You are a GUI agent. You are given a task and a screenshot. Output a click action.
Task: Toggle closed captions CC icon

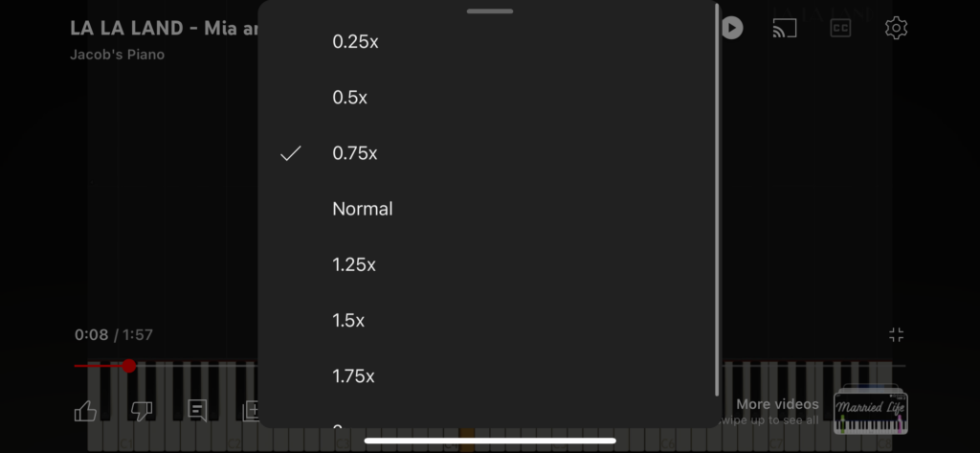(840, 28)
